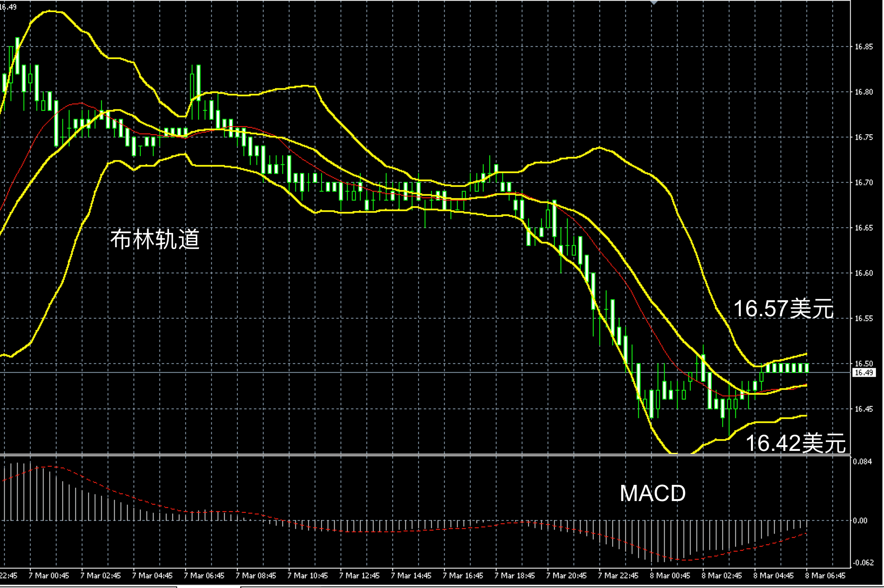
Task: Click the '7 Mar 02:45' time axis label
Action: pyautogui.click(x=101, y=575)
